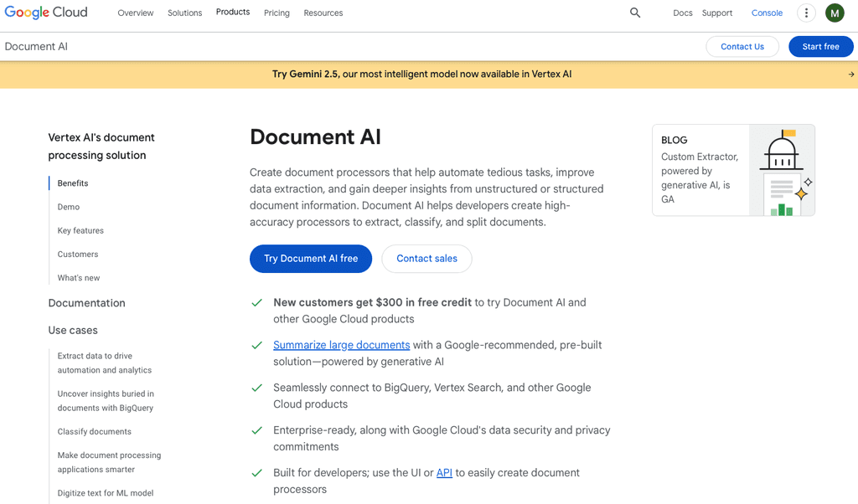Go to Docs from the top bar
Viewport: 858px width, 504px height.
pyautogui.click(x=683, y=13)
